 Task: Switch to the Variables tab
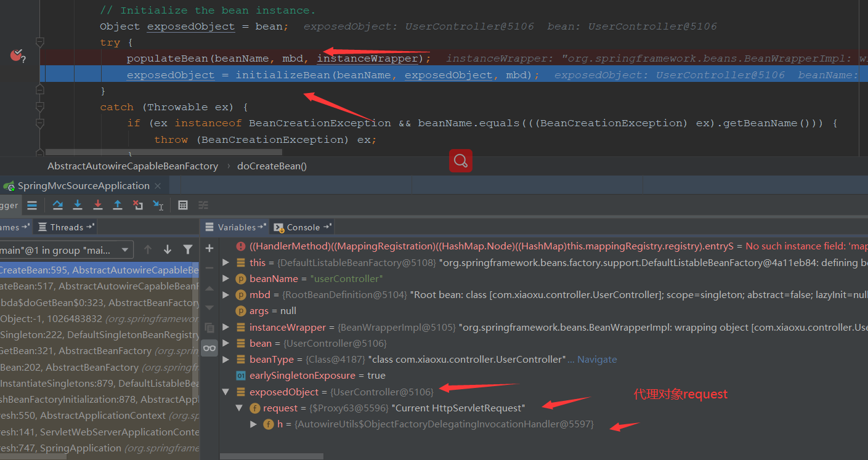pos(236,227)
